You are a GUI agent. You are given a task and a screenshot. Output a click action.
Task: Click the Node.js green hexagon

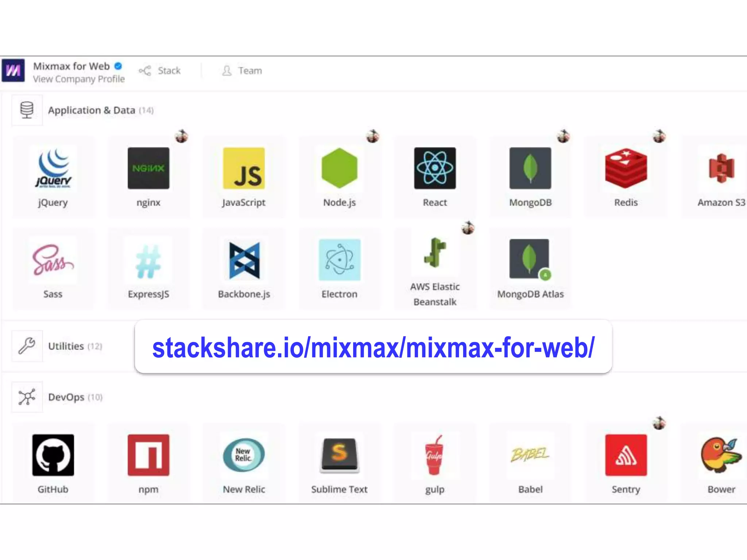pos(339,168)
